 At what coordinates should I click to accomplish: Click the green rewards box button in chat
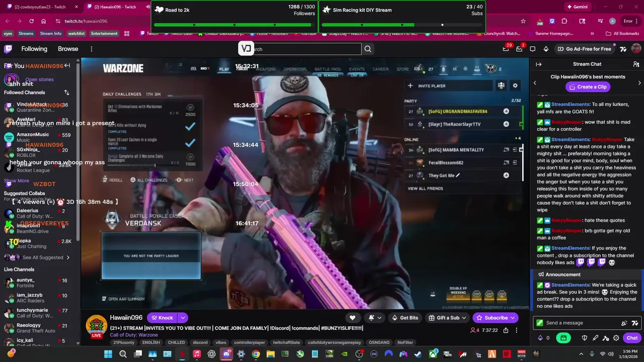[563, 338]
